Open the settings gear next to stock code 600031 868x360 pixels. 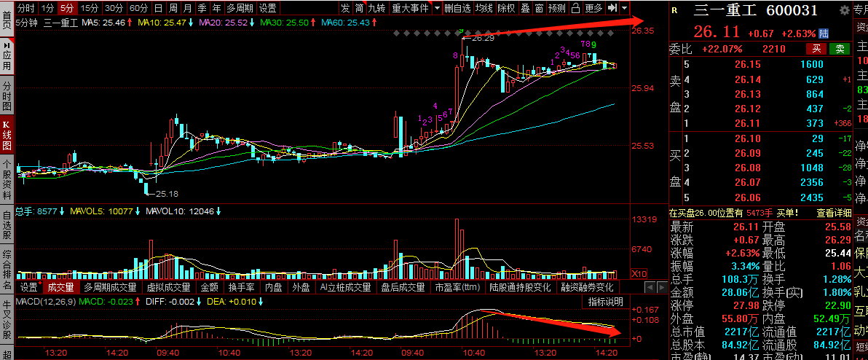tap(844, 10)
